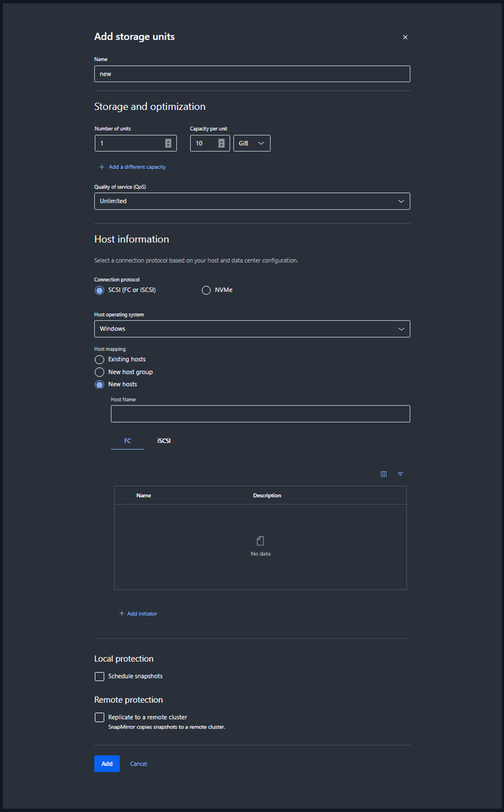The height and width of the screenshot is (812, 504).
Task: Adjust the Number of units stepper arrows
Action: 168,143
